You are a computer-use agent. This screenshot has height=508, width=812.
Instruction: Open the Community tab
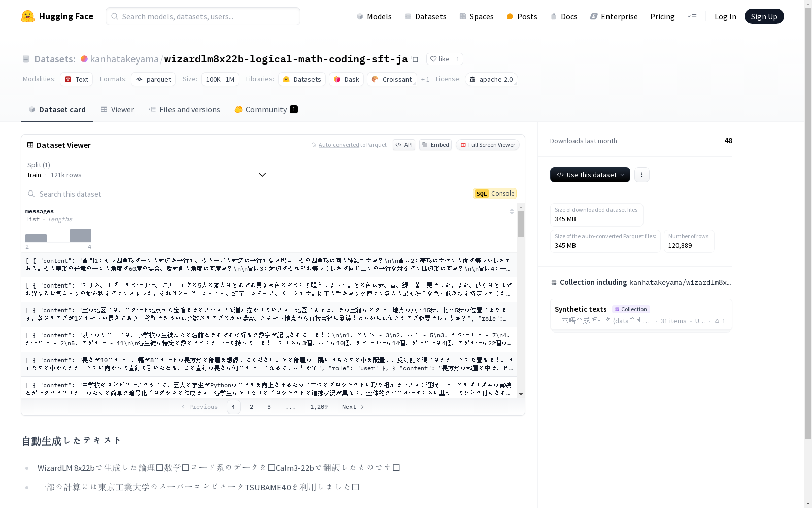pos(266,110)
